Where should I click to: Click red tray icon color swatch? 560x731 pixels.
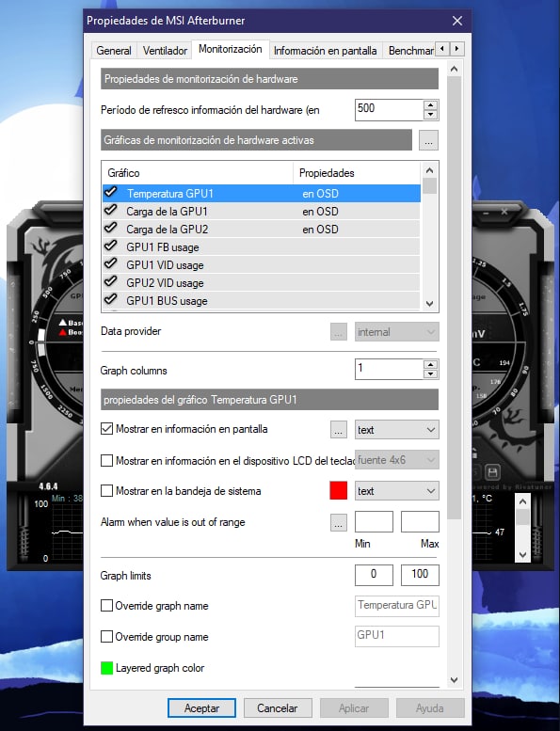pos(339,491)
